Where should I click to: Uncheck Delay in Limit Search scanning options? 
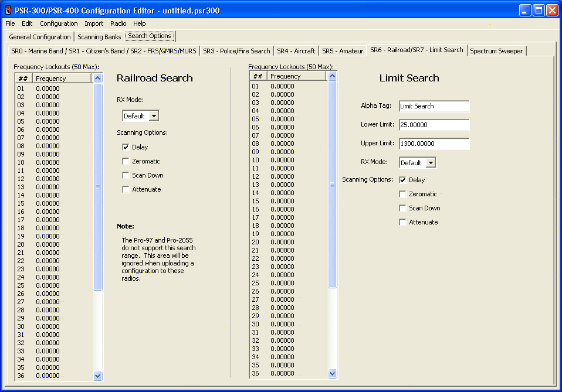point(402,180)
